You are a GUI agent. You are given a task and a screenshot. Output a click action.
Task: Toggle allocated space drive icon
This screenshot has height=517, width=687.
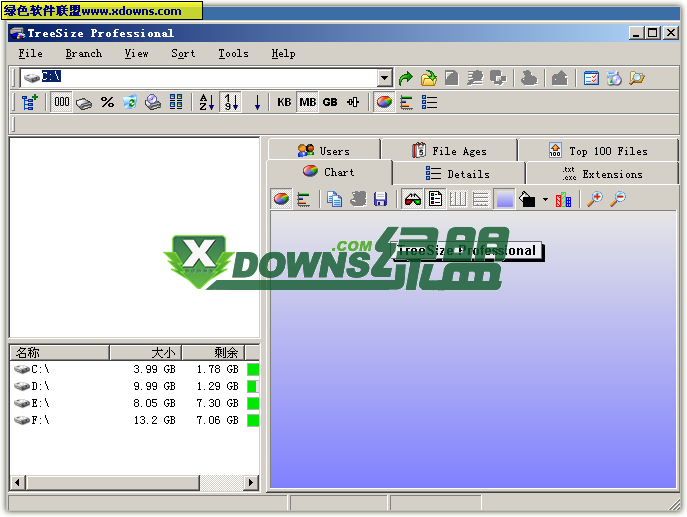pos(84,103)
